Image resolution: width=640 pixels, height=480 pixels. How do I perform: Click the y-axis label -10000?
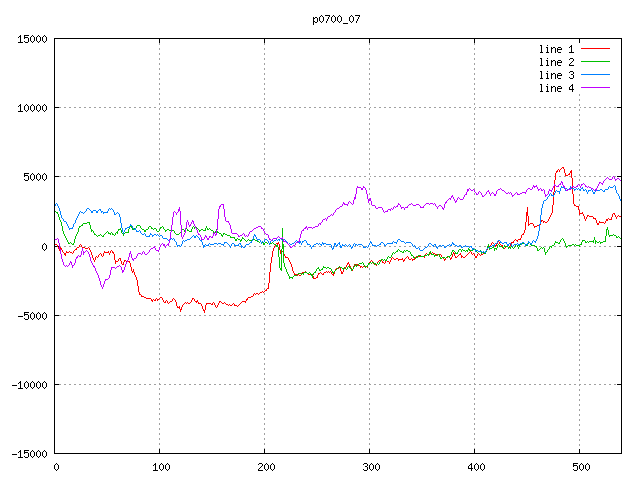click(29, 385)
